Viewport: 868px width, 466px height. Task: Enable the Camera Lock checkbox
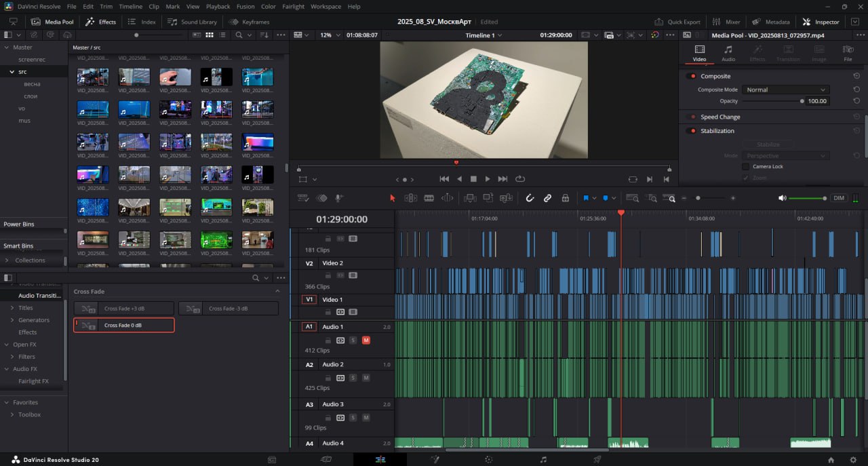(x=746, y=166)
